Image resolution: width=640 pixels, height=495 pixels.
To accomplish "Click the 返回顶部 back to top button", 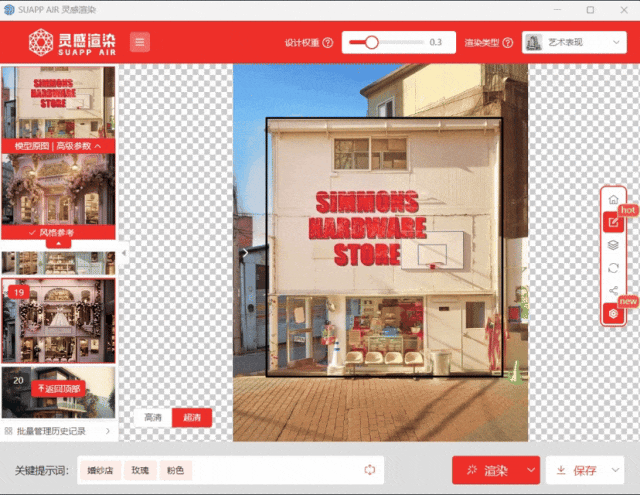I will pos(58,387).
